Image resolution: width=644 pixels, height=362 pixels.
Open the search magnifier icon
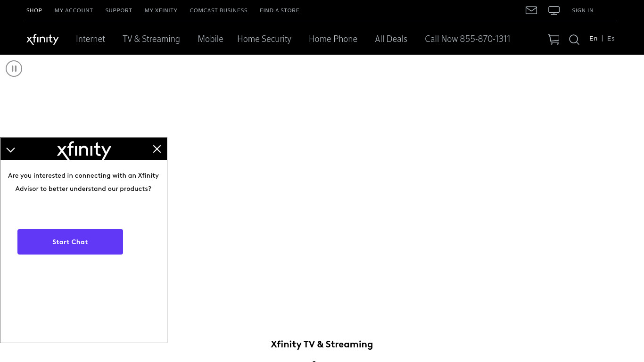574,40
